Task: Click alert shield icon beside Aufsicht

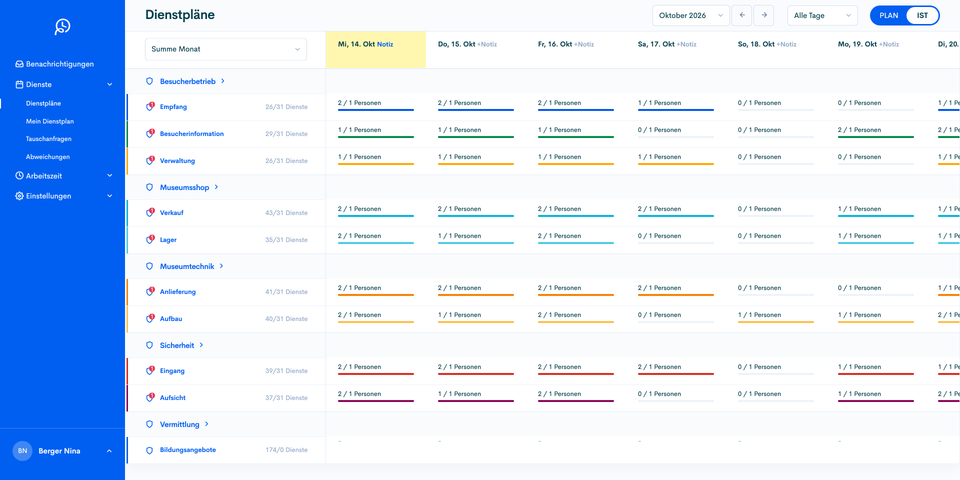Action: pyautogui.click(x=150, y=397)
